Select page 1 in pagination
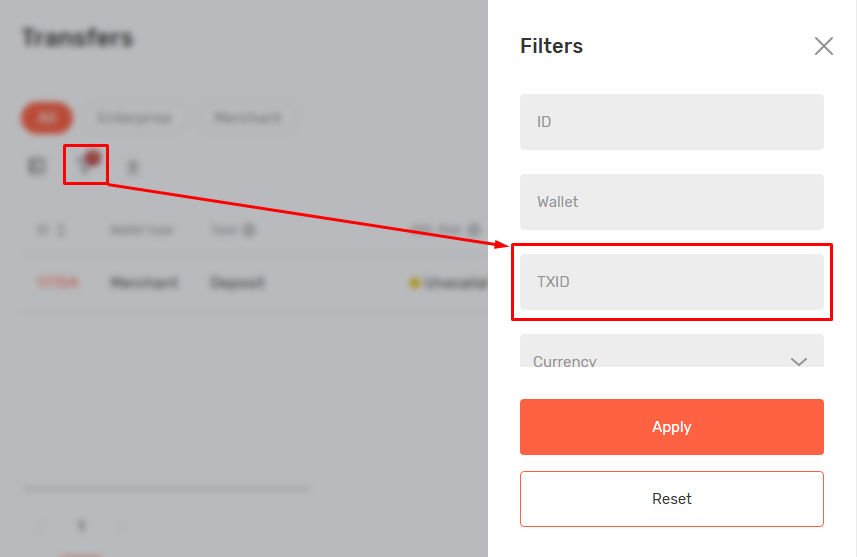 pos(82,525)
